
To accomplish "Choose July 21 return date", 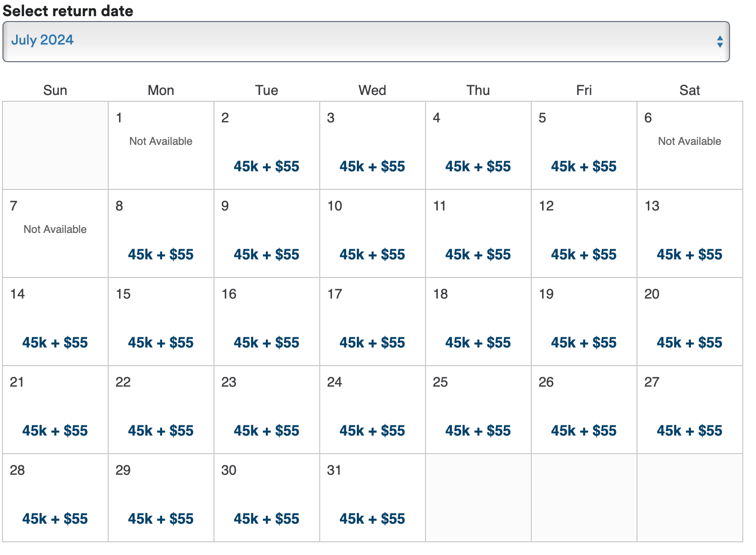I will (55, 431).
